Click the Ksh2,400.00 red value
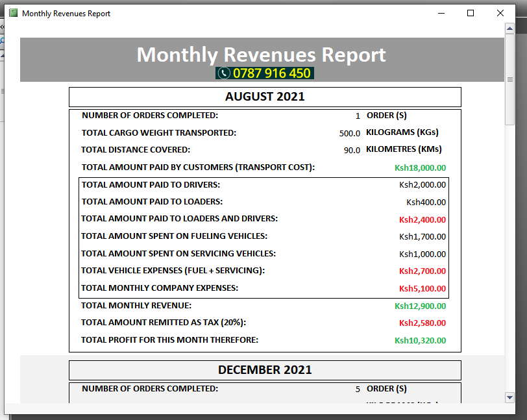The image size is (527, 420). tap(423, 219)
